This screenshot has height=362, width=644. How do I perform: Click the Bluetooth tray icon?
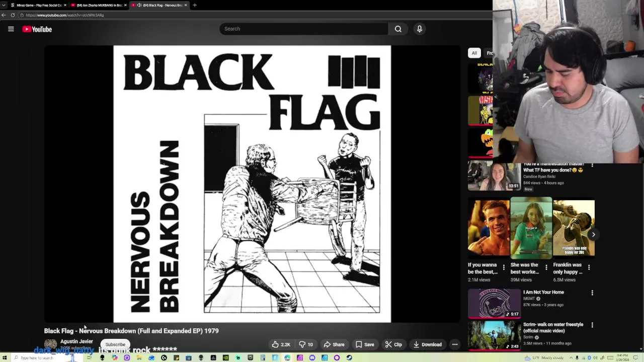point(590,357)
